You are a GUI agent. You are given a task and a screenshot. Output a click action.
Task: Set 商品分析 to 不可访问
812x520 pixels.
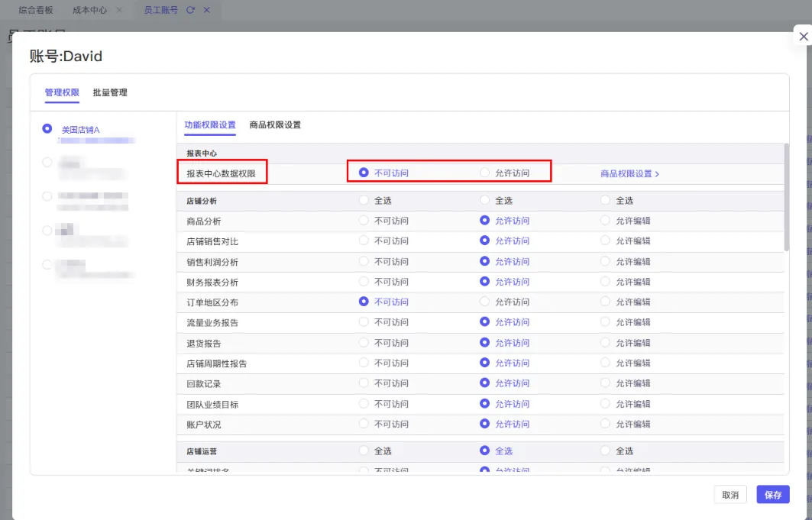click(364, 221)
